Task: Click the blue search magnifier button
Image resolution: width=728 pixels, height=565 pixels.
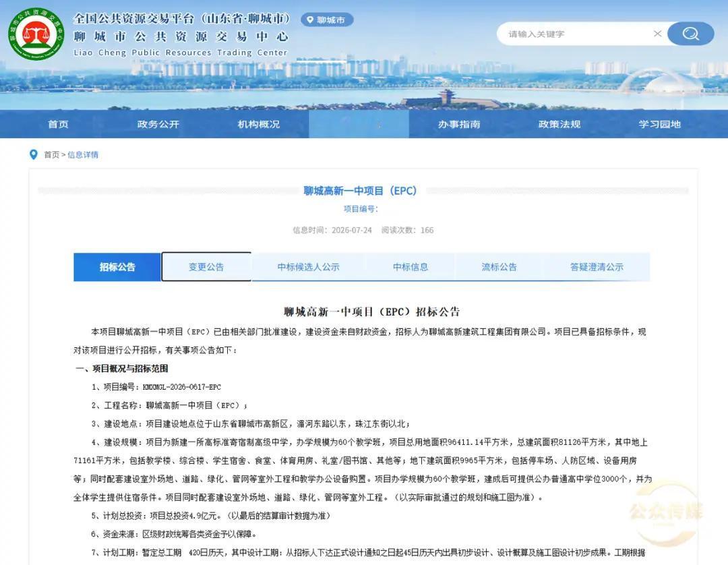Action: (x=690, y=34)
